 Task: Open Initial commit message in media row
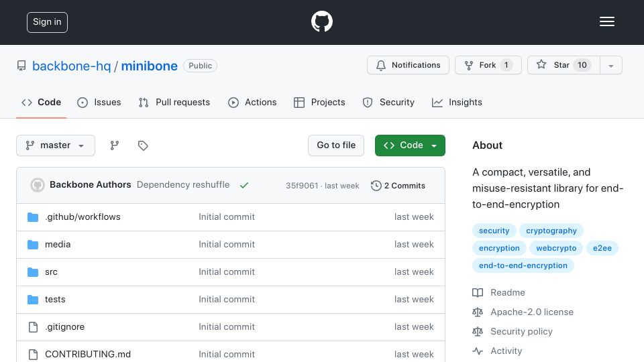click(227, 244)
